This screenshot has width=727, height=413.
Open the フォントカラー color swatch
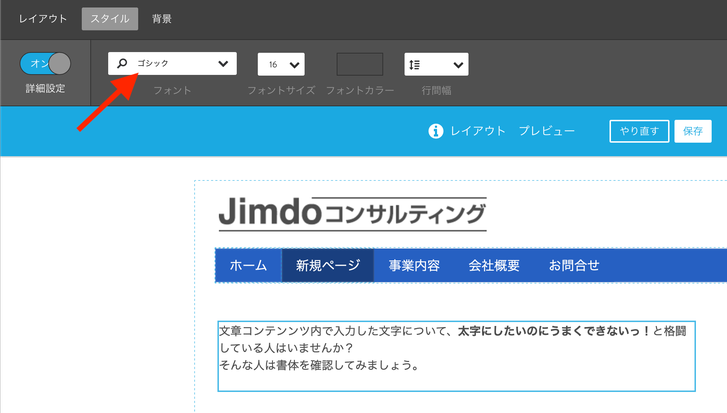pyautogui.click(x=360, y=64)
